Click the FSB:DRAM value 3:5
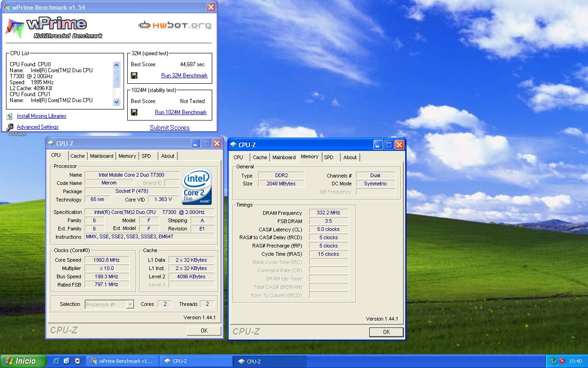The image size is (588, 368). [328, 221]
